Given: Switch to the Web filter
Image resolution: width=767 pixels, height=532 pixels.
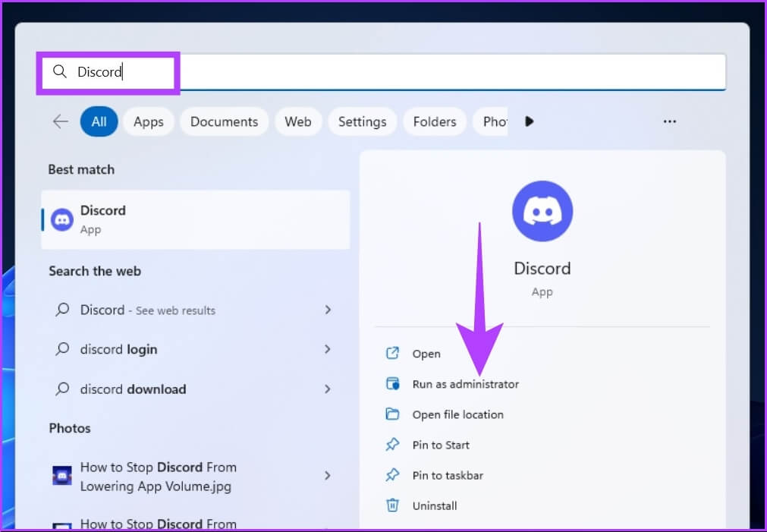Looking at the screenshot, I should pos(298,121).
